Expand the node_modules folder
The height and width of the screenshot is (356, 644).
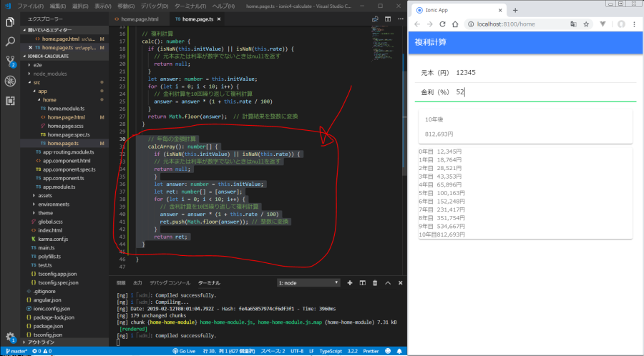point(49,73)
